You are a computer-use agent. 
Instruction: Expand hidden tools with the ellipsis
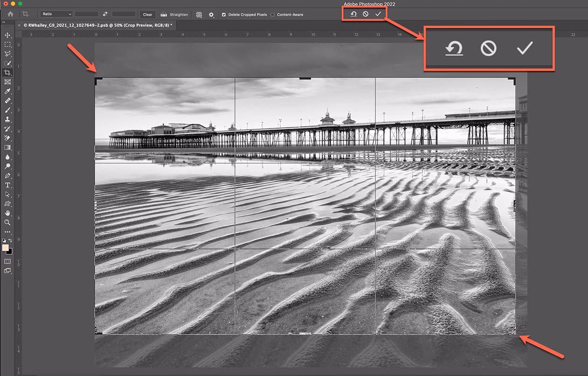(7, 232)
